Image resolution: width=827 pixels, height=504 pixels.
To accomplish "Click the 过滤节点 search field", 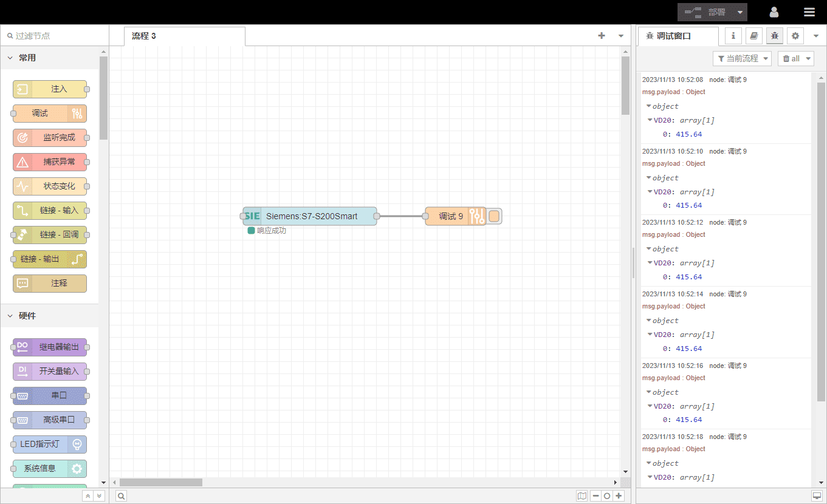I will click(55, 36).
